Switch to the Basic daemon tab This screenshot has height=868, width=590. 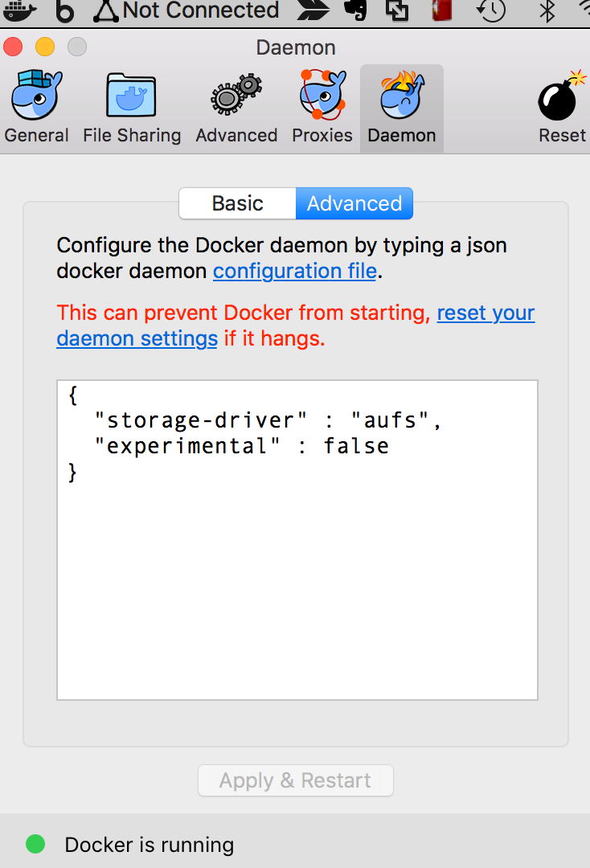(x=237, y=203)
